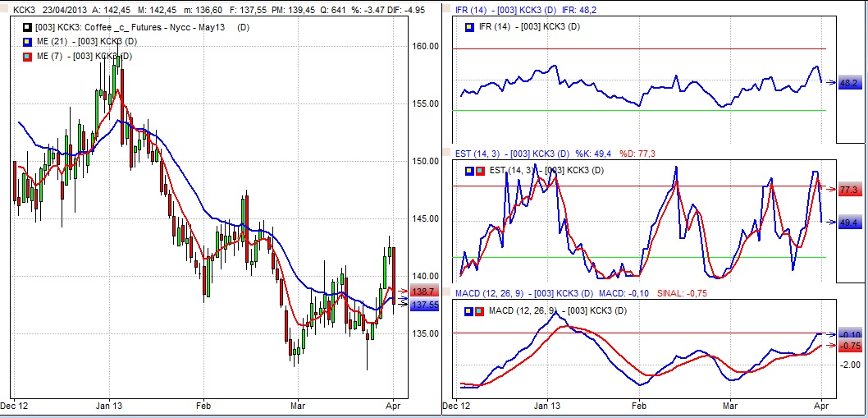Image resolution: width=868 pixels, height=418 pixels.
Task: Click the Feb label on main chart time axis
Action: coord(203,405)
